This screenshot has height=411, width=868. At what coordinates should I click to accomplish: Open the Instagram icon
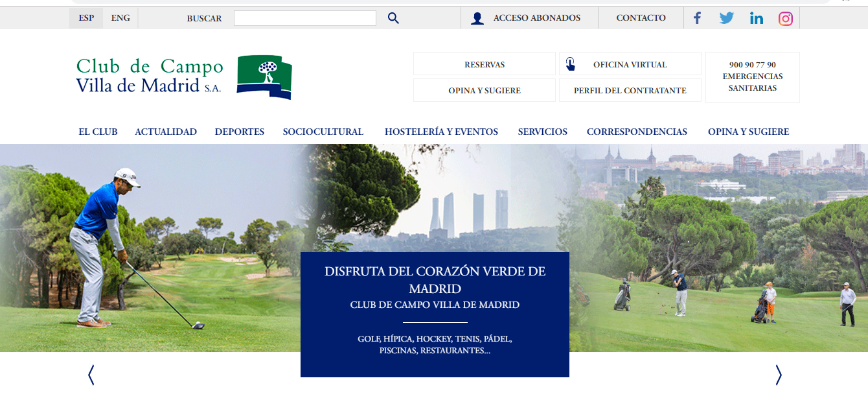(786, 18)
